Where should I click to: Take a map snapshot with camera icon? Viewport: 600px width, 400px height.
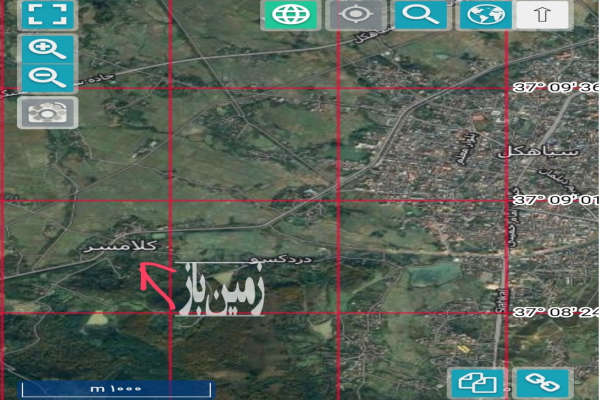(x=48, y=112)
